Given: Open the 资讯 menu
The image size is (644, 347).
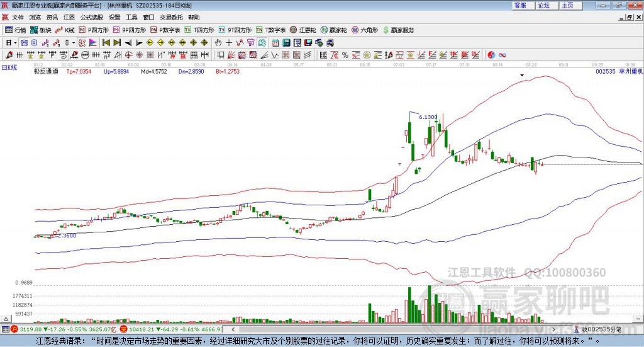Looking at the screenshot, I should pyautogui.click(x=52, y=17).
